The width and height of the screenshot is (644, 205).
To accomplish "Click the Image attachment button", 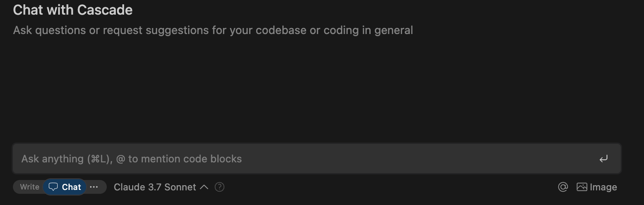I will 597,187.
